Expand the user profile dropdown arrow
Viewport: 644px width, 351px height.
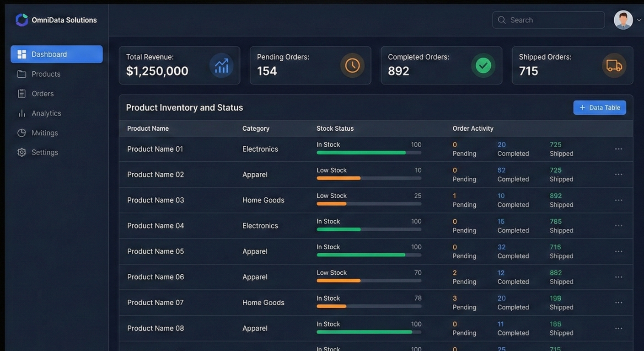(x=639, y=20)
